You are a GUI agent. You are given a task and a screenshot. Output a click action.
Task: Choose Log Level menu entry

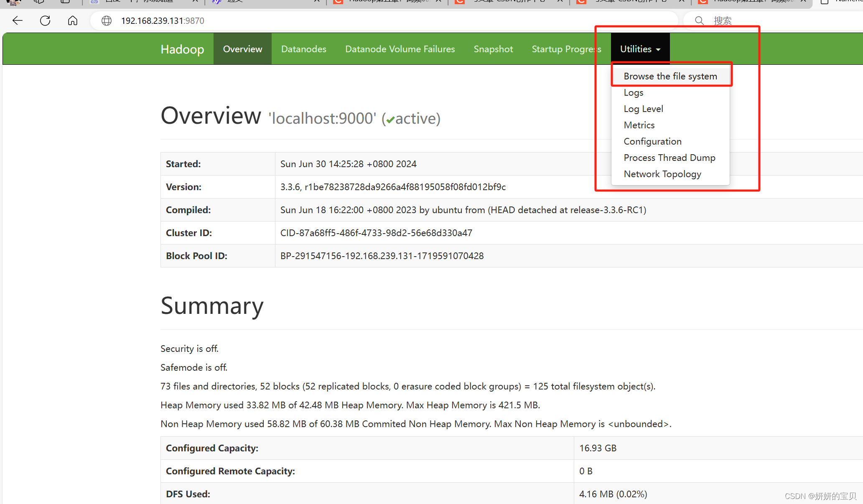(643, 109)
